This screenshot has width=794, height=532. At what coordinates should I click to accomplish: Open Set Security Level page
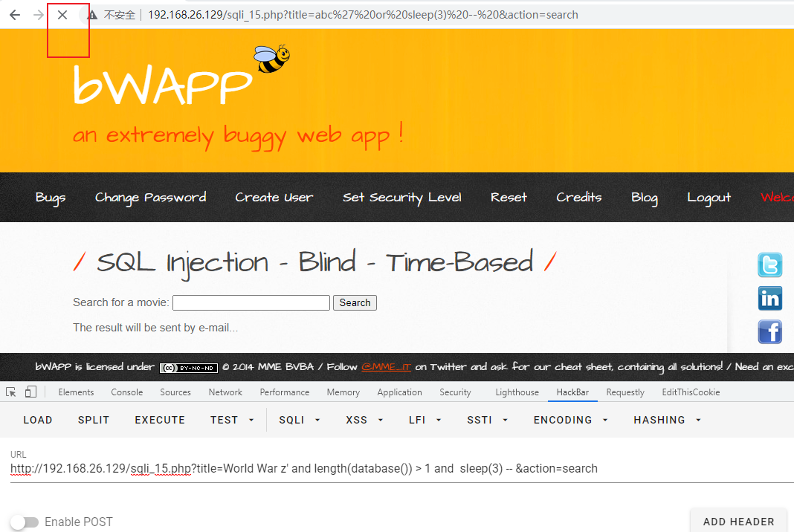pyautogui.click(x=402, y=198)
